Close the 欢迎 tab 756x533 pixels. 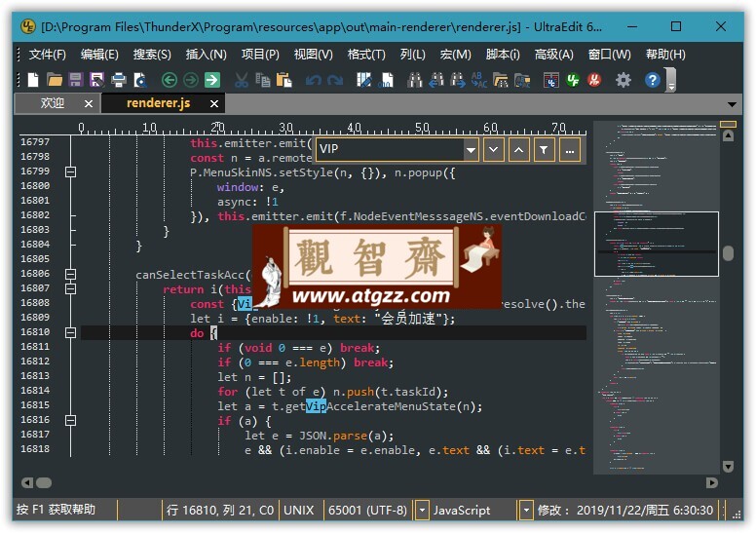(x=89, y=103)
